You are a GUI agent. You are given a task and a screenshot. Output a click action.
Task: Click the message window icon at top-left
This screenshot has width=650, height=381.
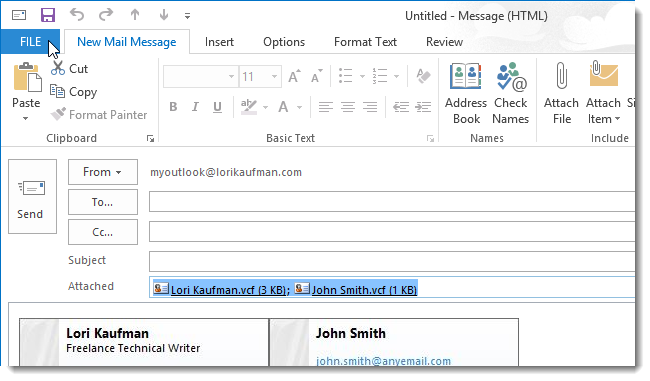click(19, 15)
